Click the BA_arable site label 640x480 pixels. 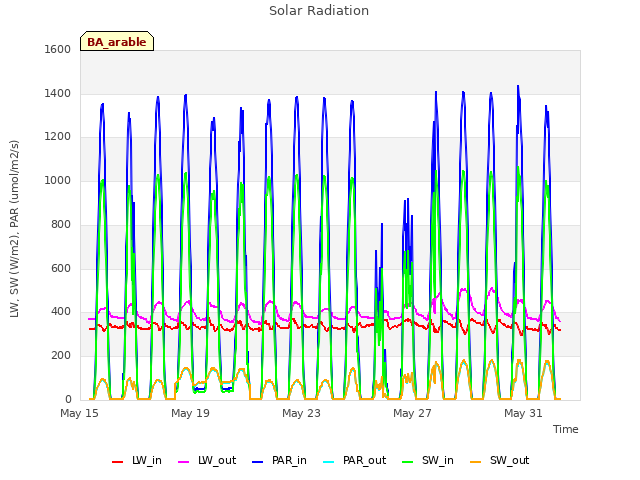coord(117,42)
